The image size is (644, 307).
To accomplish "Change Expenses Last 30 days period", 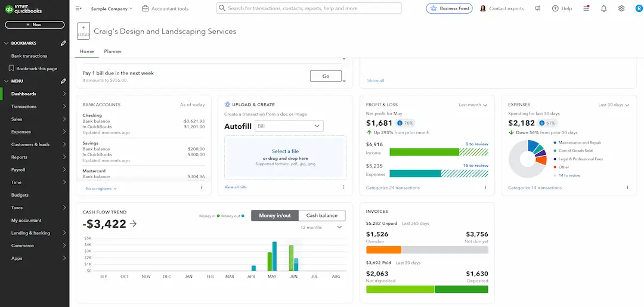I will pyautogui.click(x=614, y=105).
